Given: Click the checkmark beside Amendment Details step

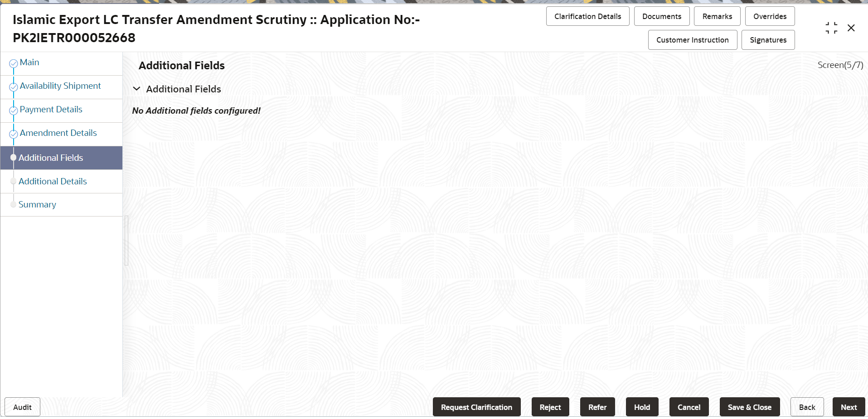Looking at the screenshot, I should [14, 134].
